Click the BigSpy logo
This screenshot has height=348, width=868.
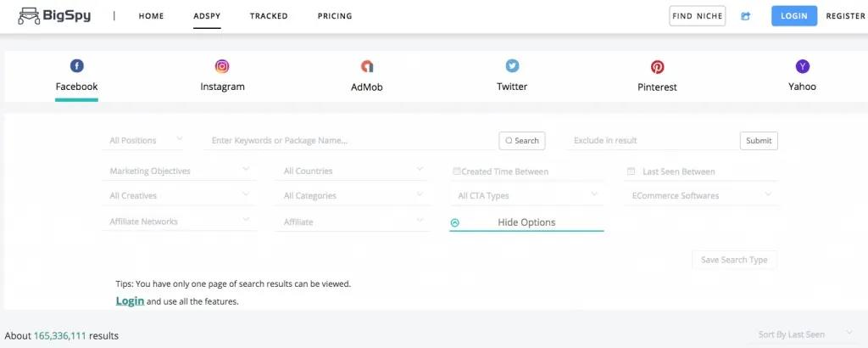tap(55, 15)
